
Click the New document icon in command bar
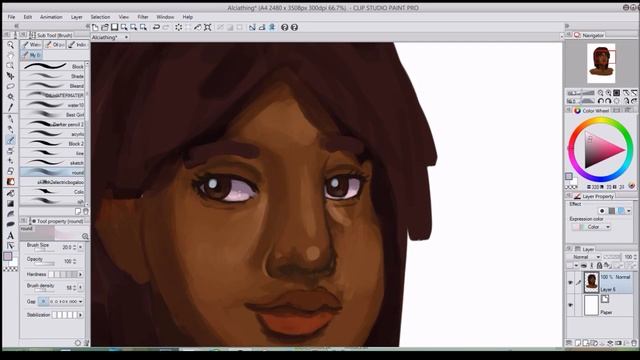(x=95, y=27)
